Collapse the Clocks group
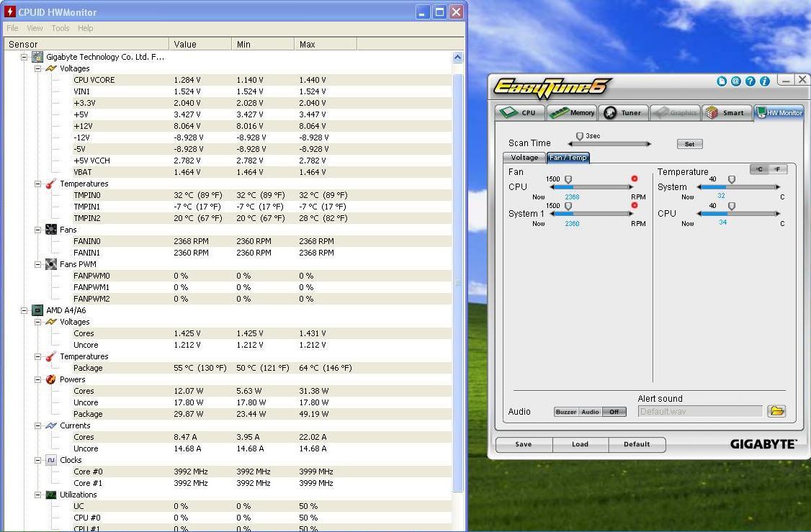This screenshot has height=532, width=811. pos(37,460)
